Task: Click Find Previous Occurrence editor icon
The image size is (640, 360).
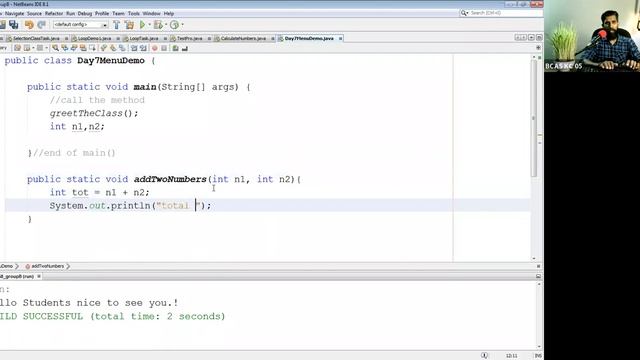Action: tap(64, 48)
